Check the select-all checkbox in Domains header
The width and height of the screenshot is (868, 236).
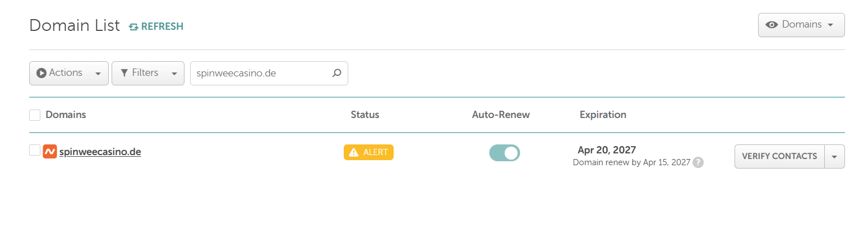pyautogui.click(x=35, y=115)
